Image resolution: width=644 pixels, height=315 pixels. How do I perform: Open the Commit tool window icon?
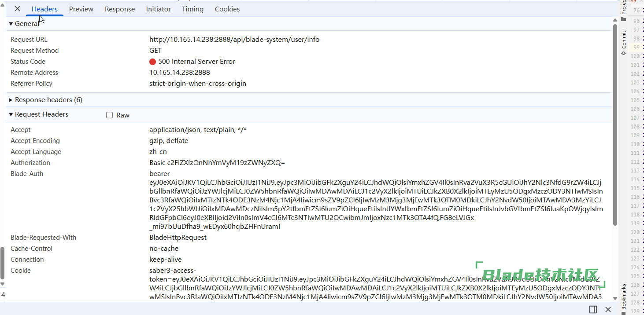click(x=623, y=43)
